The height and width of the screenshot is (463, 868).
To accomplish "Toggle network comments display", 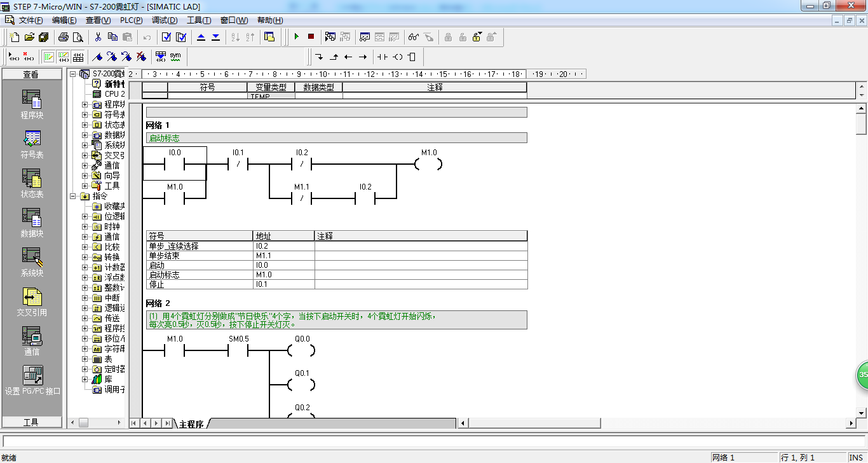I will pyautogui.click(x=64, y=57).
